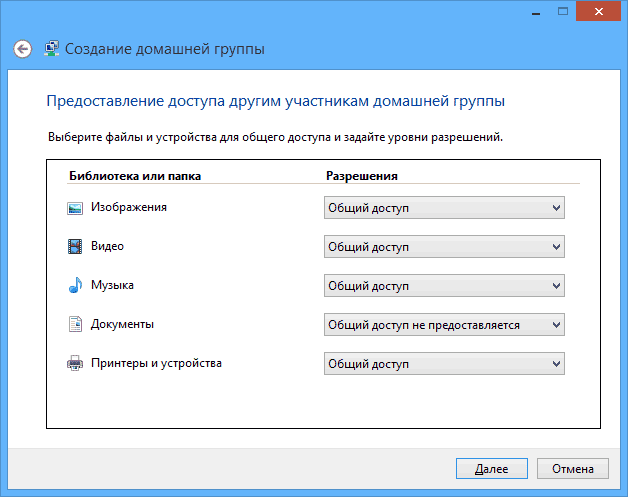628x497 pixels.
Task: Click the Документы page icon
Action: 75,324
